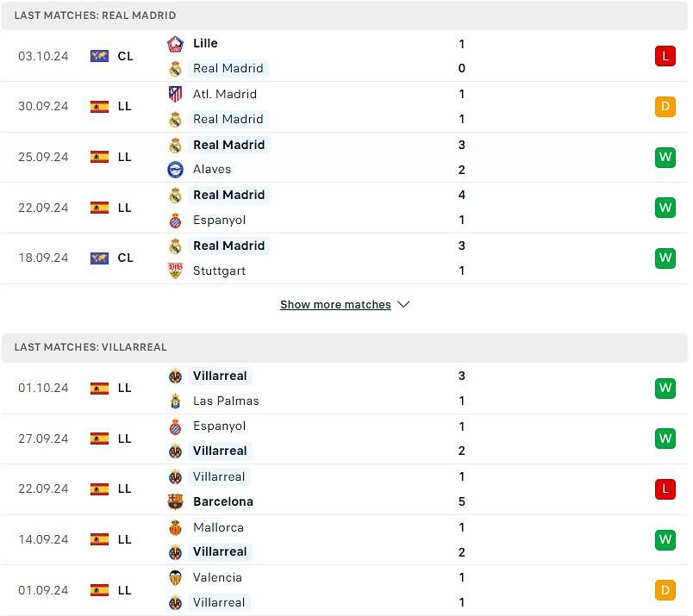Click the Valencia bat crest icon
693x616 pixels.
(x=176, y=577)
